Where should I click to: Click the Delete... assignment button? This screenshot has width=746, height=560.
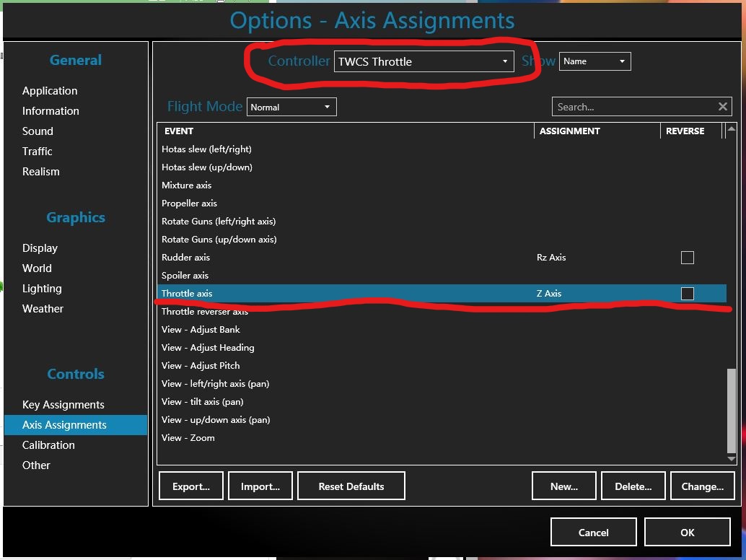click(x=632, y=486)
